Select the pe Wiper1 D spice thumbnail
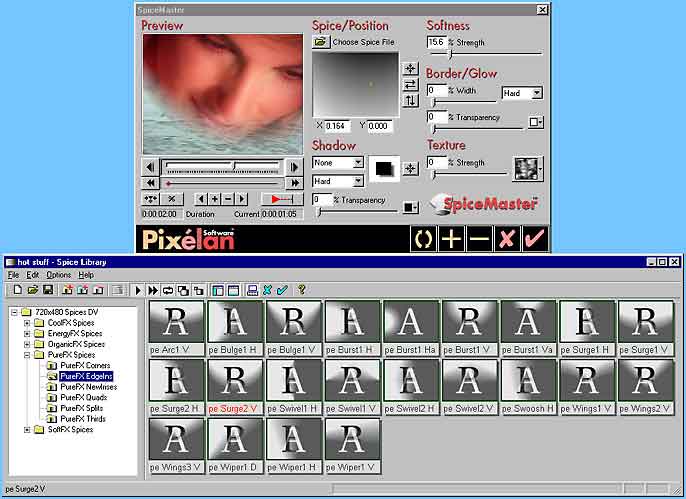Image resolution: width=686 pixels, height=499 pixels. pos(235,445)
